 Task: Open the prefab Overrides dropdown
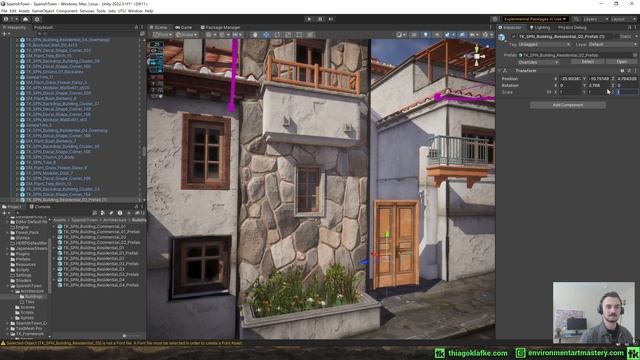coord(538,62)
